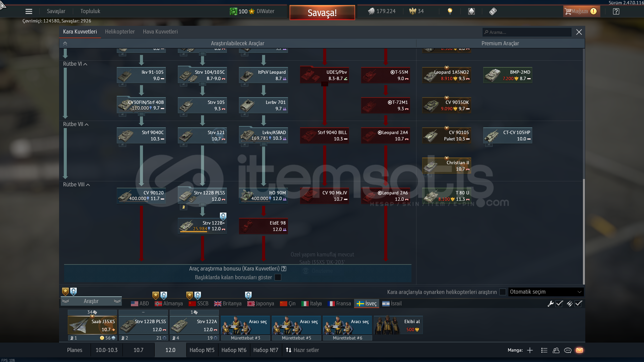Select the CV 90120 vehicle card
This screenshot has width=644, height=362.
pos(141,196)
